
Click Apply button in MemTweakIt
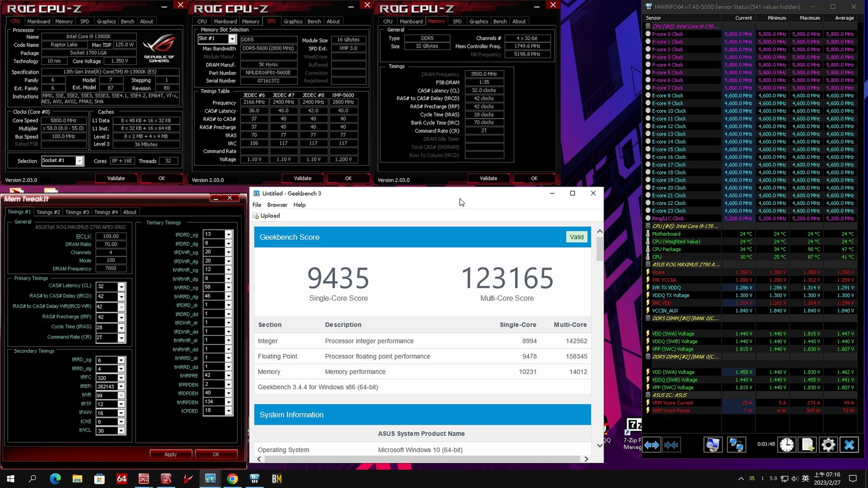coord(171,455)
